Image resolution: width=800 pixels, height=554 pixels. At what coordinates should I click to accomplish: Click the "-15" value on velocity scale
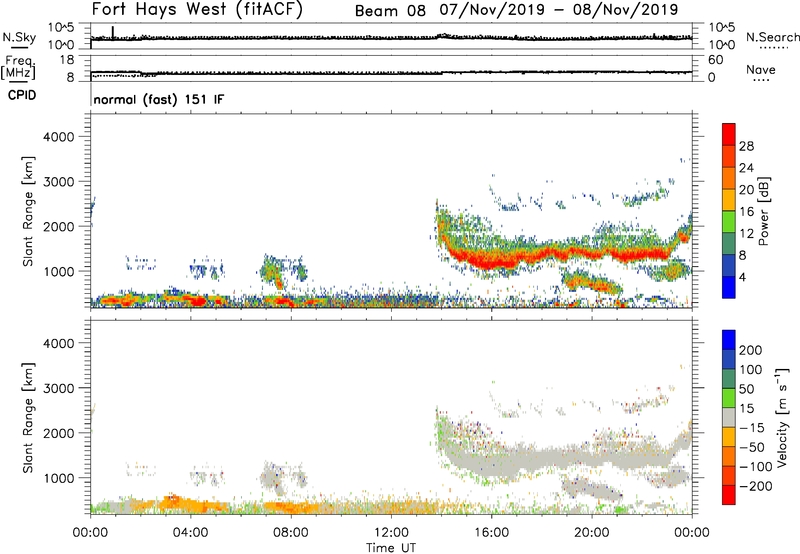(x=752, y=427)
